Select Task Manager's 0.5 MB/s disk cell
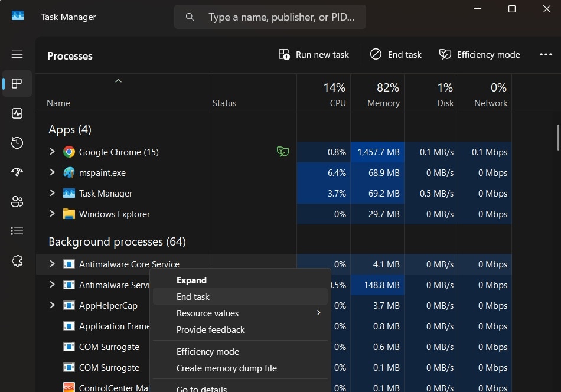The width and height of the screenshot is (561, 392). pos(431,194)
